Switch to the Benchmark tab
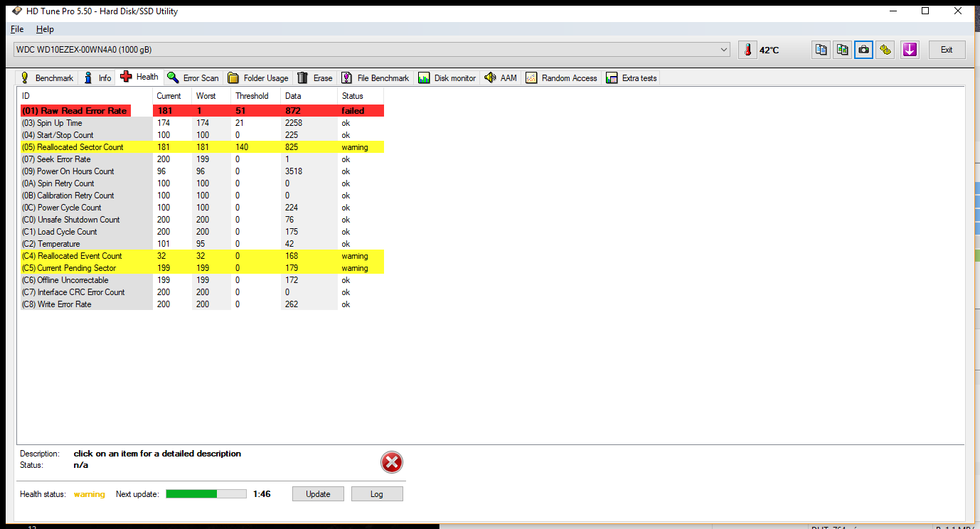The height and width of the screenshot is (529, 980). tap(47, 78)
